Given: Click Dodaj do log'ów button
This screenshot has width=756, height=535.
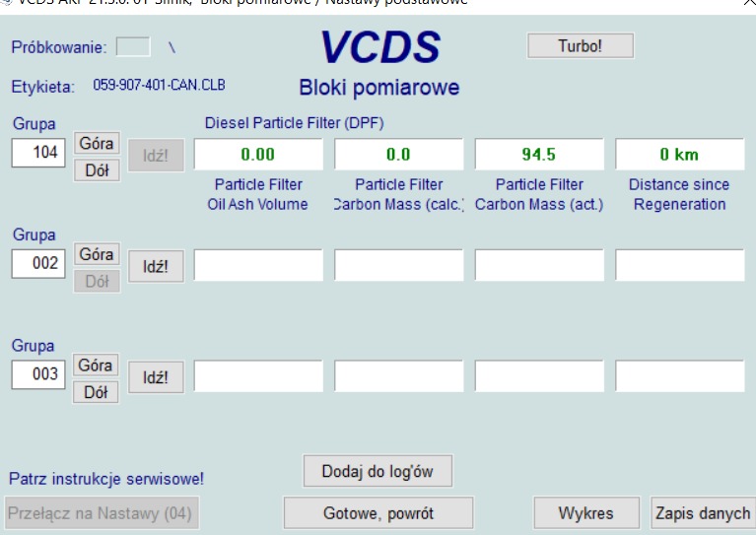Looking at the screenshot, I should (x=378, y=471).
